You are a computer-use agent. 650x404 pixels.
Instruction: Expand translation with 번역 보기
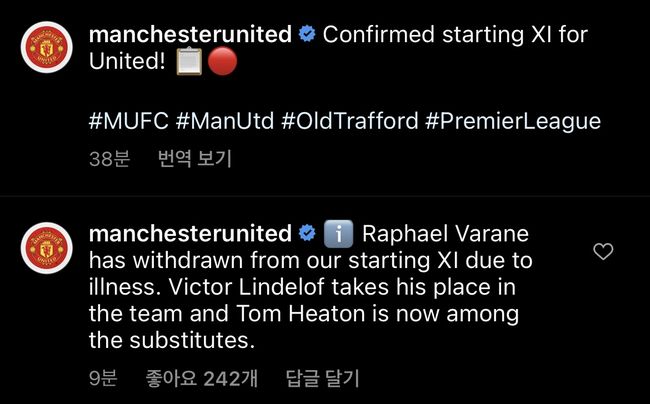click(x=195, y=158)
